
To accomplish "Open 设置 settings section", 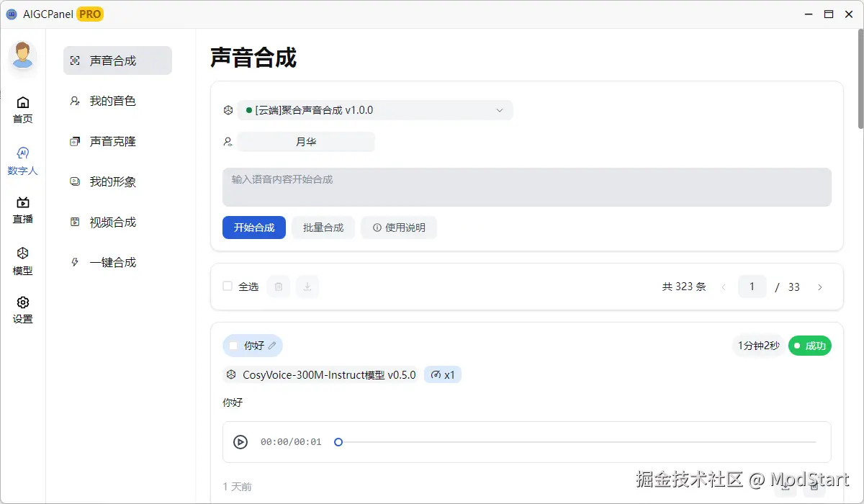I will [x=23, y=310].
